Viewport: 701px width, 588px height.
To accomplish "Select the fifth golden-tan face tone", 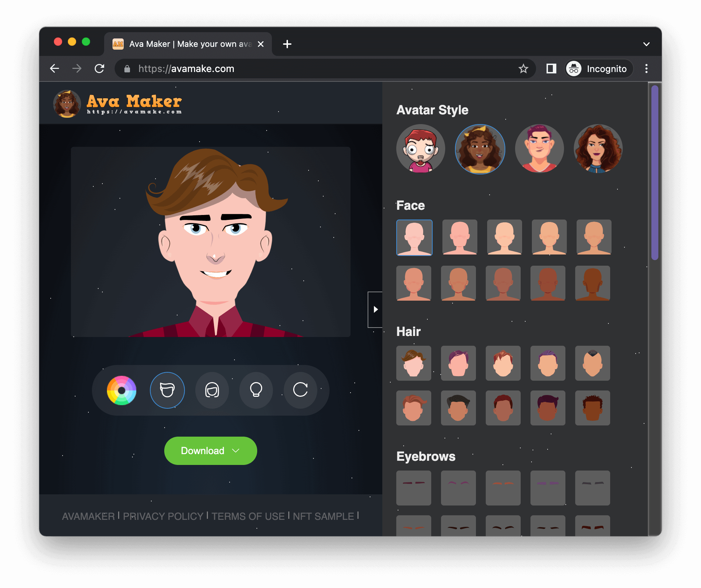I will (594, 237).
